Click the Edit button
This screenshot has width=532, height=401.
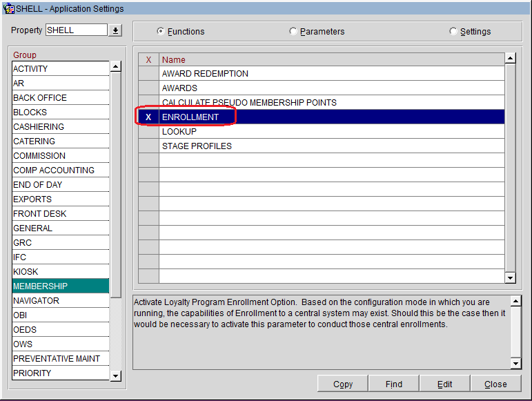(444, 384)
